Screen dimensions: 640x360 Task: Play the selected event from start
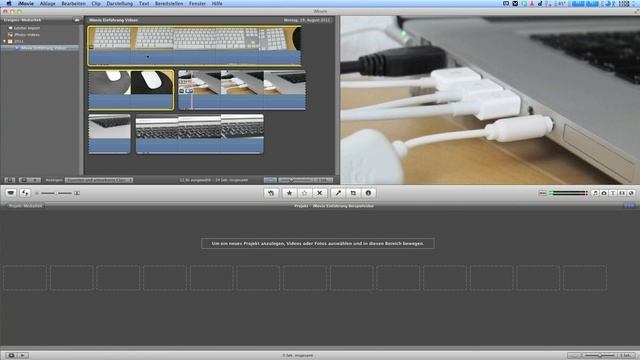pyautogui.click(x=36, y=180)
